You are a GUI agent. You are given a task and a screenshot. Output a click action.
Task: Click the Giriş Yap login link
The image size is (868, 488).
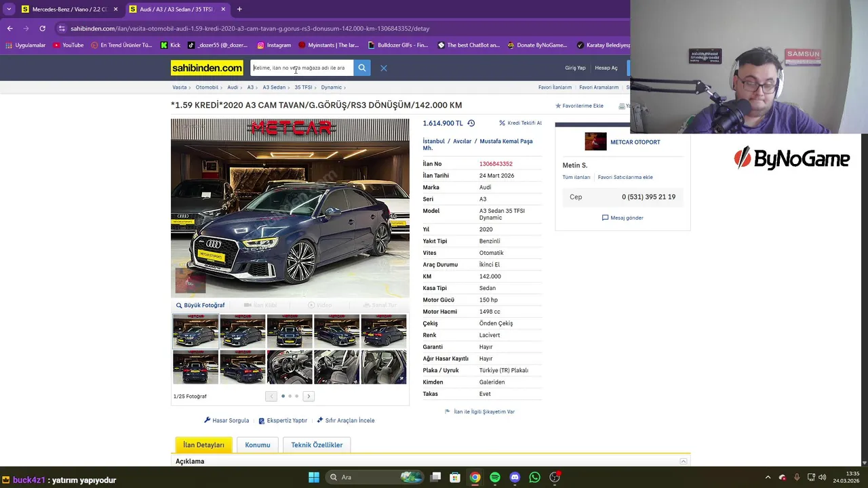point(575,68)
